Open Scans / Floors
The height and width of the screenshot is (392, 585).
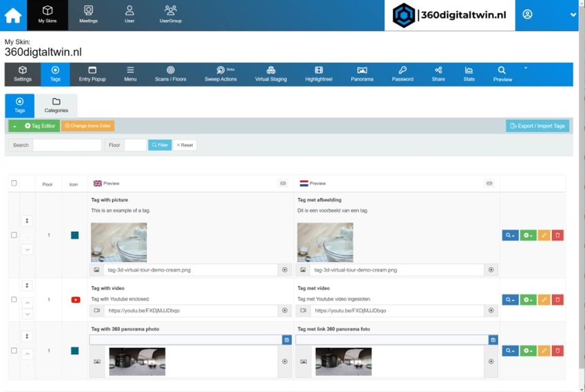point(171,74)
